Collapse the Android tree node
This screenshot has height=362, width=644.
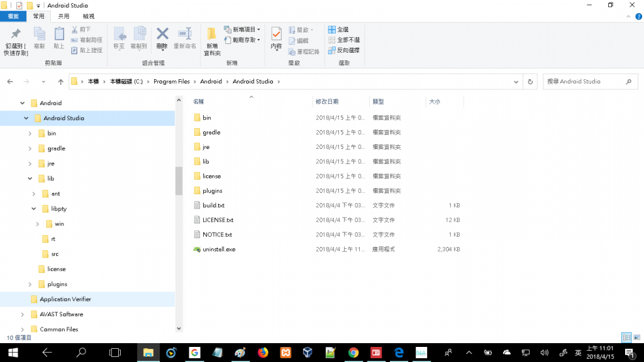click(23, 103)
